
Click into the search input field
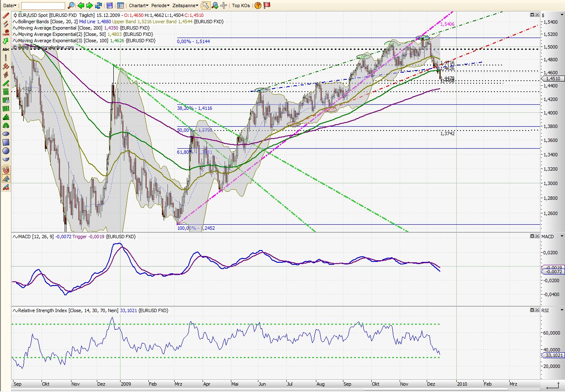tap(42, 5)
